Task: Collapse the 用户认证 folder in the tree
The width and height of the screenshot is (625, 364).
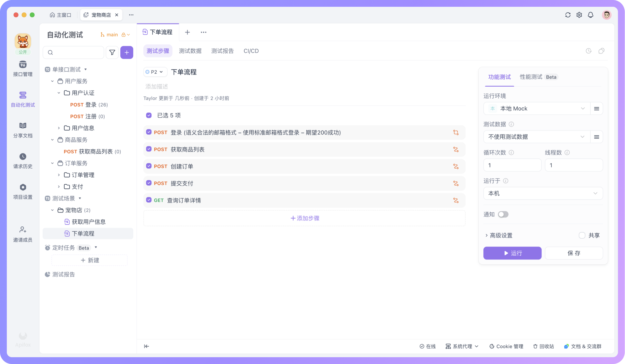Action: click(59, 93)
